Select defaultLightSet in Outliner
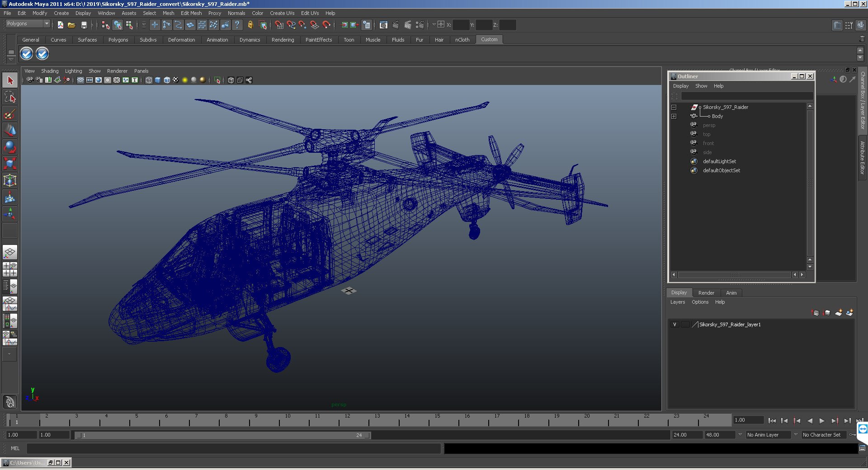868x470 pixels. click(x=719, y=161)
